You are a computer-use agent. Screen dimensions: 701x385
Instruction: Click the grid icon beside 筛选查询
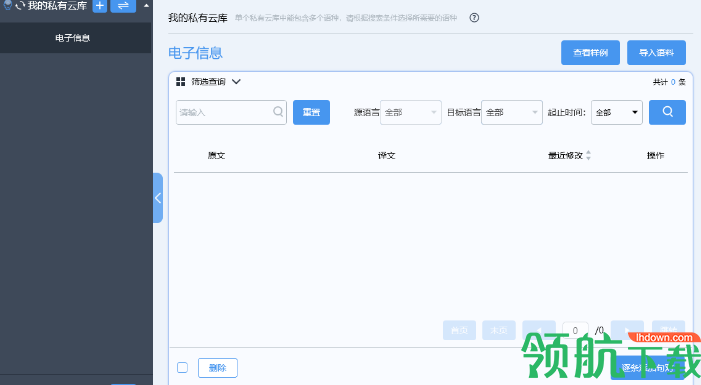[181, 81]
